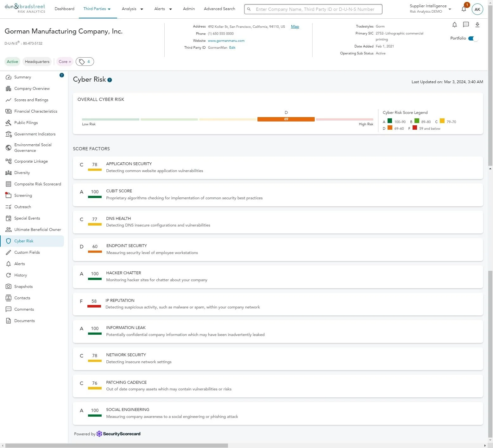Open the company comments chat icon
The image size is (493, 448).
tap(466, 24)
